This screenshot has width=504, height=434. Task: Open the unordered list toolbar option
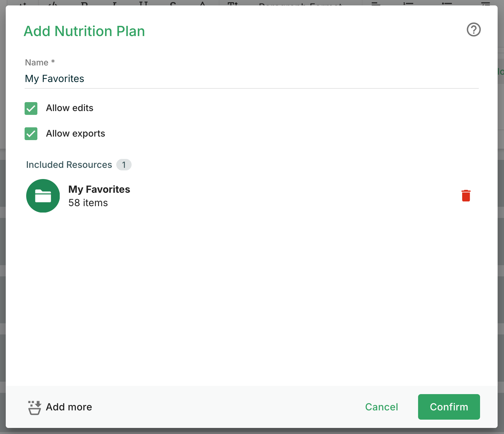point(447,3)
